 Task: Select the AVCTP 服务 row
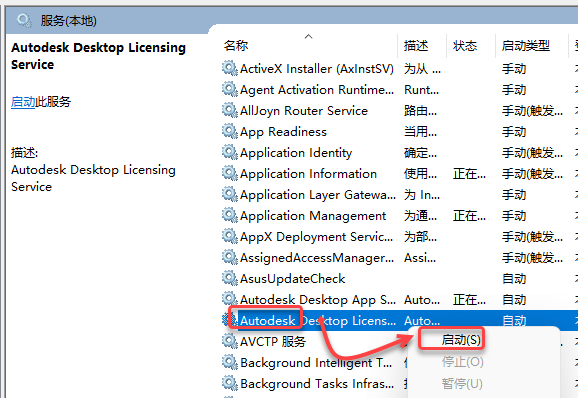(x=273, y=342)
